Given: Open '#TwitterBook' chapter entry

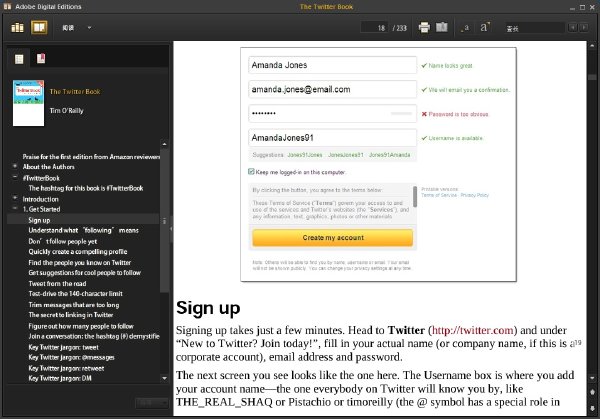Looking at the screenshot, I should [41, 178].
